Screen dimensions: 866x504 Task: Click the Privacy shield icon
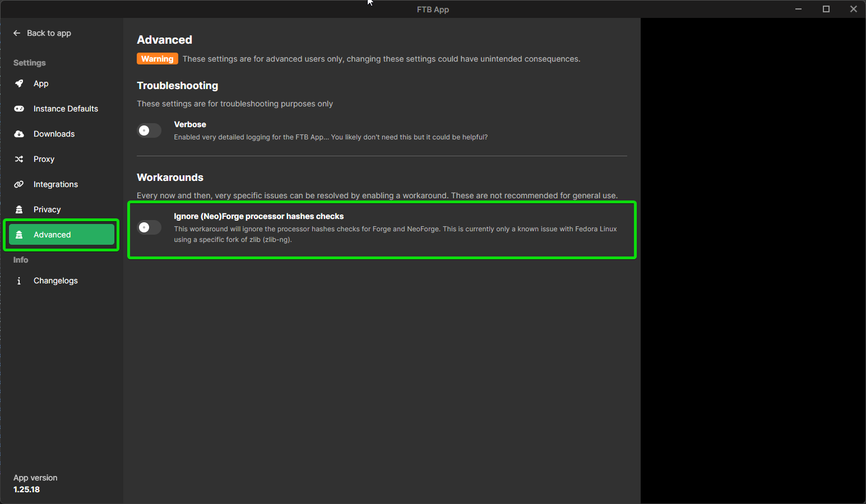coord(19,209)
